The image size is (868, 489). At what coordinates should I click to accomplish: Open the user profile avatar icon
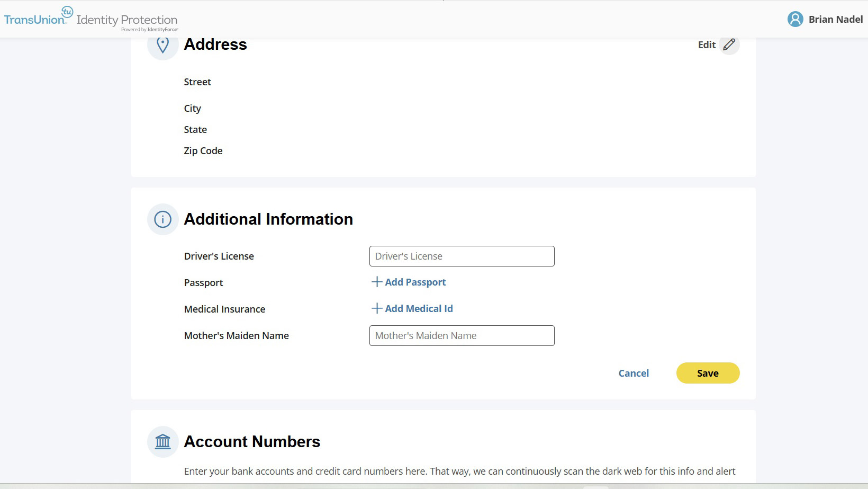pyautogui.click(x=795, y=19)
